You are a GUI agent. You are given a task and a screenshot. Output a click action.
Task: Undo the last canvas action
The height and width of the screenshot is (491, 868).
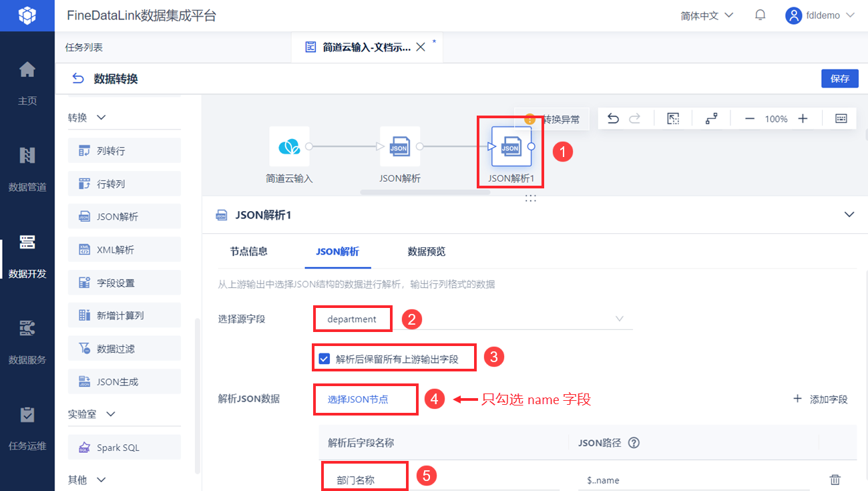tap(613, 118)
